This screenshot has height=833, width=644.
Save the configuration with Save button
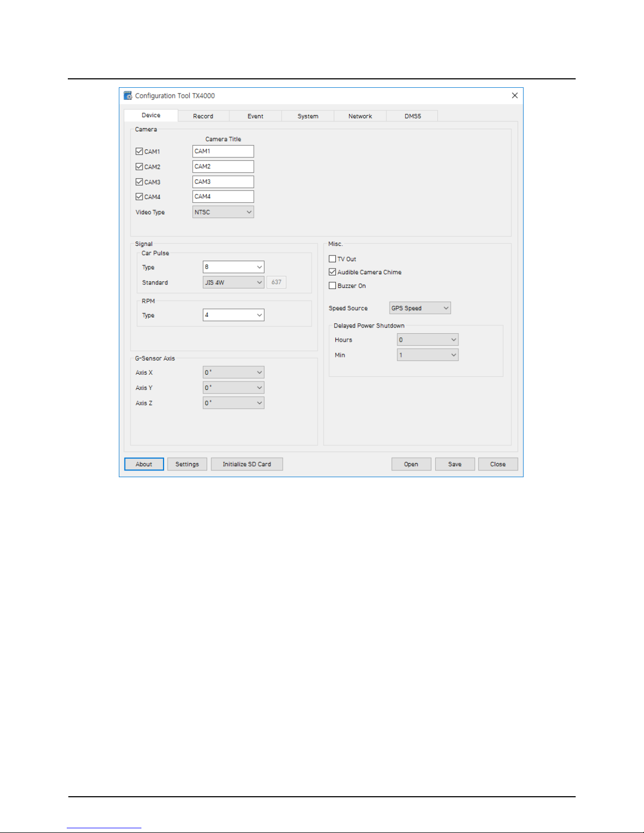(x=455, y=464)
